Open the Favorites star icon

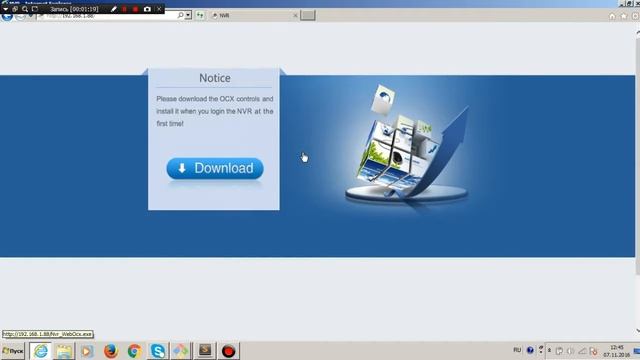[x=623, y=16]
